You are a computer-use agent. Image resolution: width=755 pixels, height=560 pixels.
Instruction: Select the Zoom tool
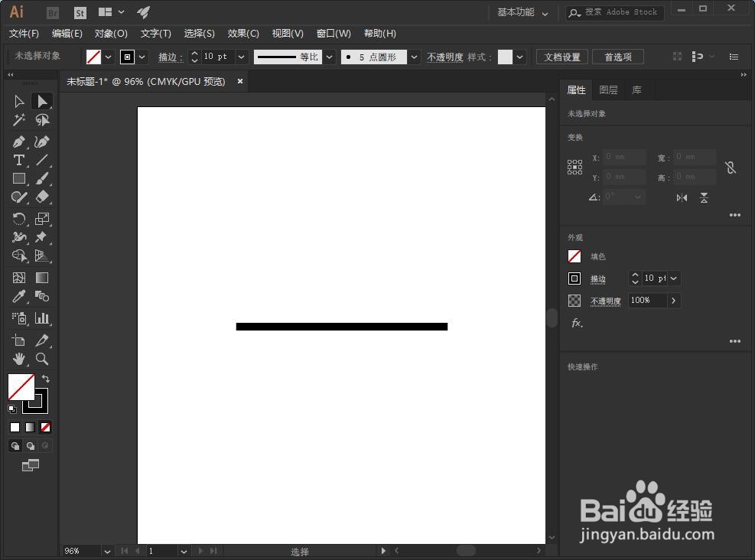pyautogui.click(x=42, y=359)
